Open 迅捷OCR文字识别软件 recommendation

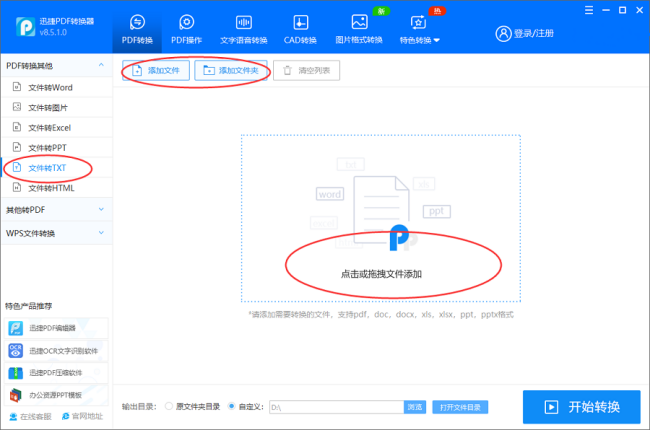pos(56,351)
